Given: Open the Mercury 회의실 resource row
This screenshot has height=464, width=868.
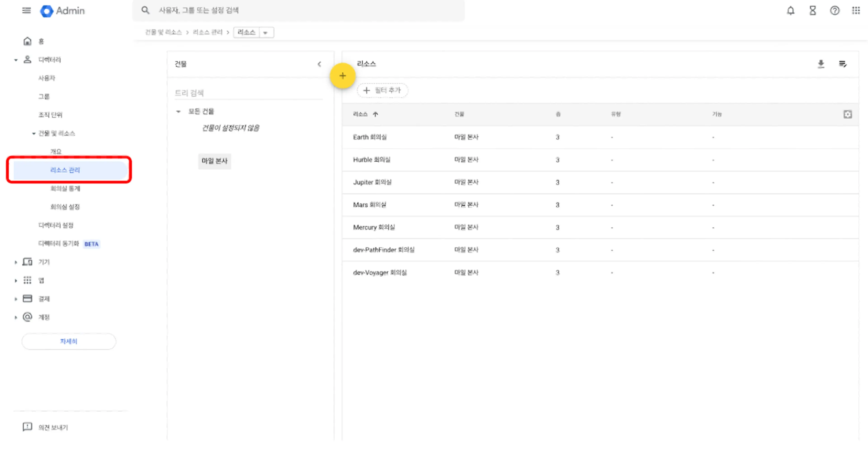Looking at the screenshot, I should 600,227.
